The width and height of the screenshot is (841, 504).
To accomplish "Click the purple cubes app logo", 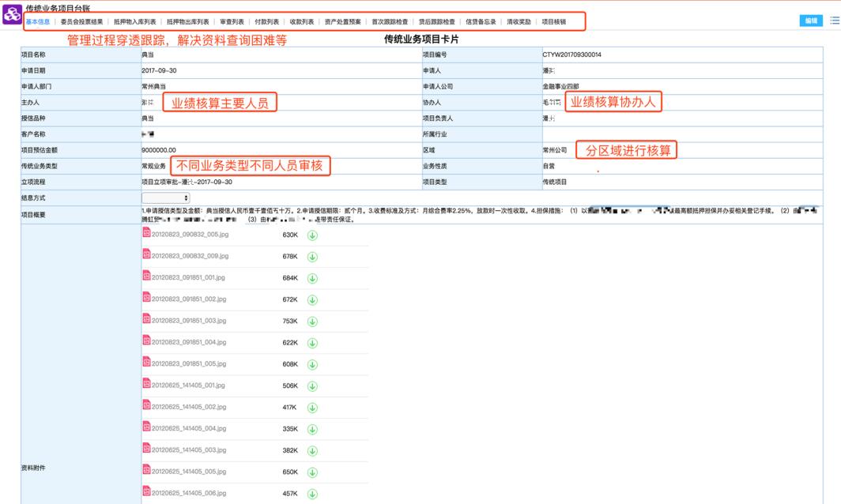I will click(x=12, y=14).
